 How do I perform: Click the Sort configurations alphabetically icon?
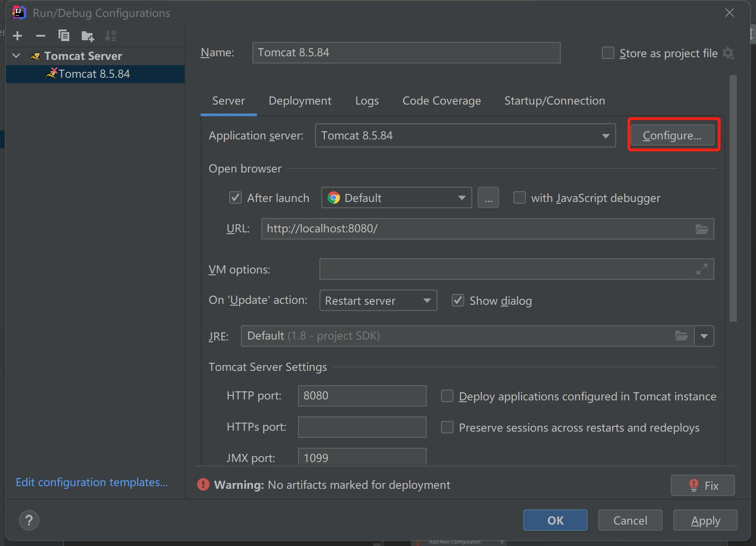point(110,36)
